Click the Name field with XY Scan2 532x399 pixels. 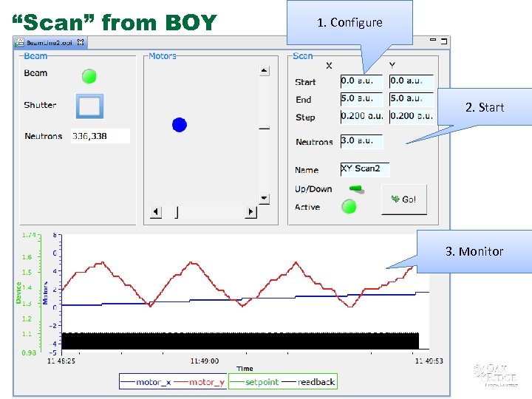pyautogui.click(x=365, y=169)
